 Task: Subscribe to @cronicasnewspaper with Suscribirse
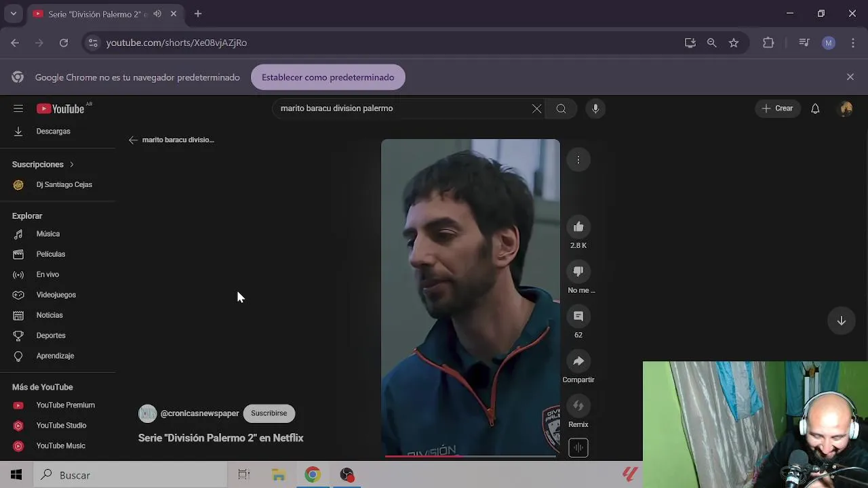coord(269,413)
